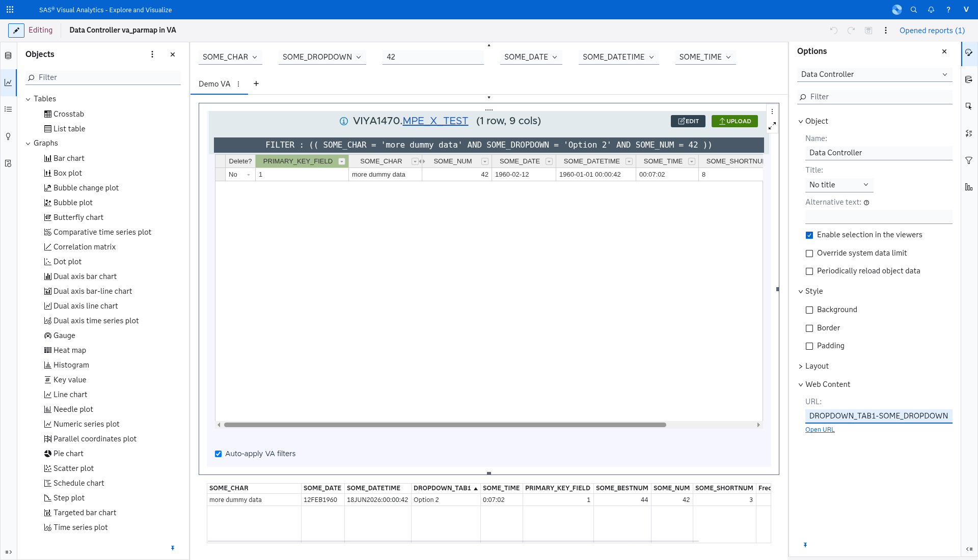Open the Actions pane in right sidebar
The height and width of the screenshot is (560, 978).
pos(969,106)
